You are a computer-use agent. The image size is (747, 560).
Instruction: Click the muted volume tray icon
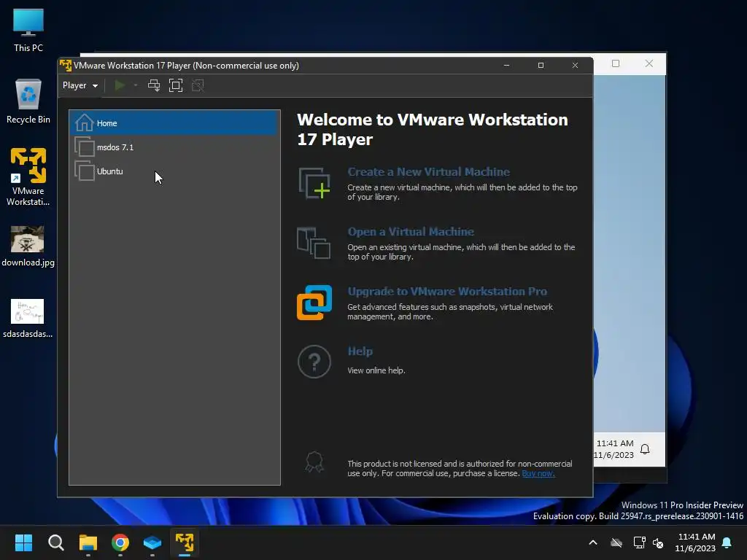(x=659, y=542)
